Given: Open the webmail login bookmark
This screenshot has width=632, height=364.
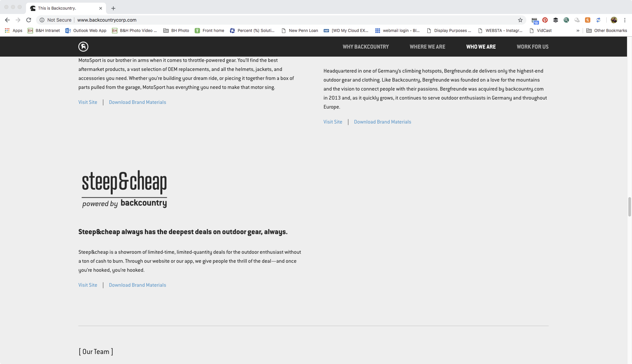Looking at the screenshot, I should point(397,30).
